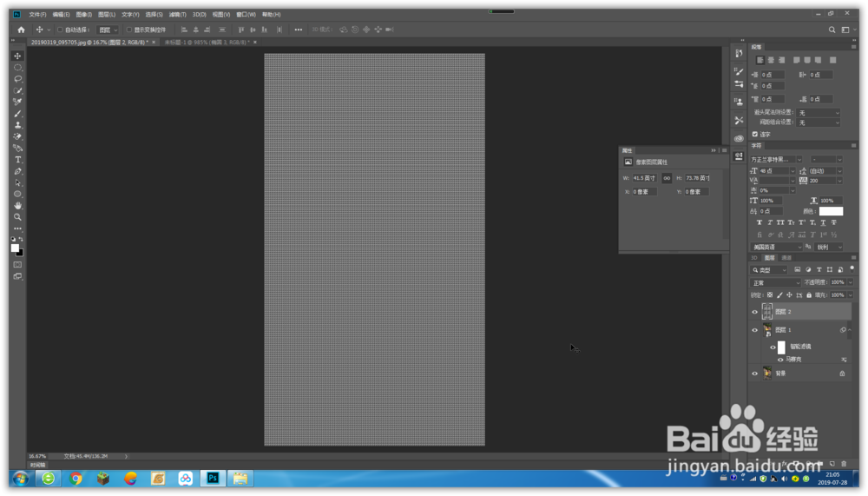This screenshot has width=868, height=496.
Task: Enable the 显示变换控件 checkbox
Action: click(x=129, y=30)
